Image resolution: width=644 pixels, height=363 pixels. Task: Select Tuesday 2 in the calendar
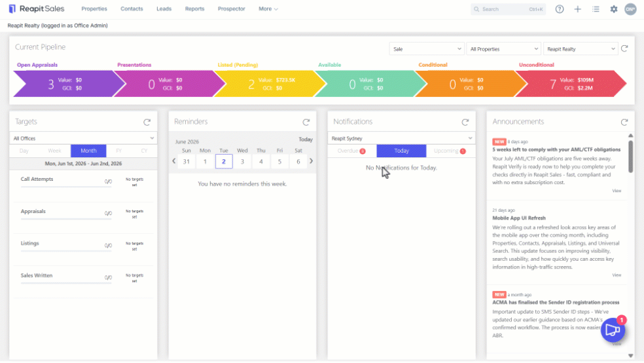224,162
